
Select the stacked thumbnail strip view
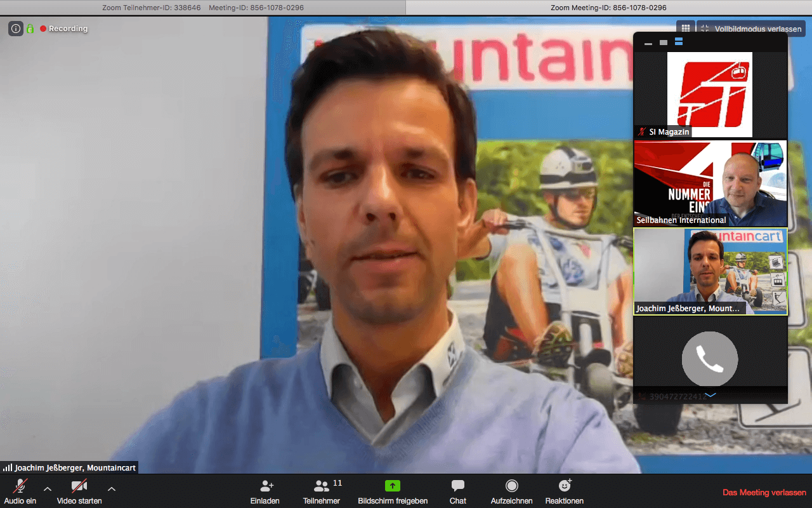679,43
